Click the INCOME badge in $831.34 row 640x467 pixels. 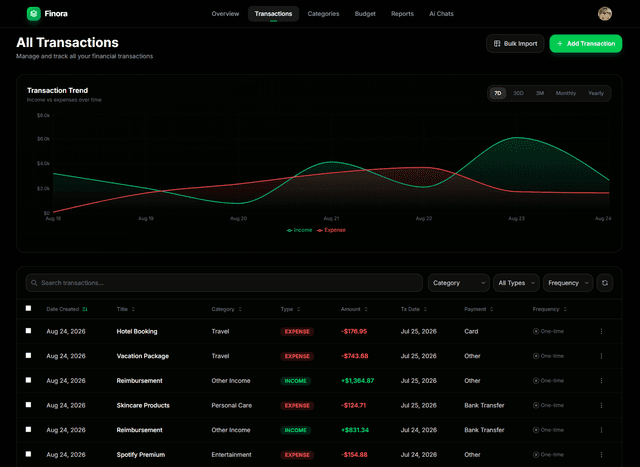tap(296, 430)
